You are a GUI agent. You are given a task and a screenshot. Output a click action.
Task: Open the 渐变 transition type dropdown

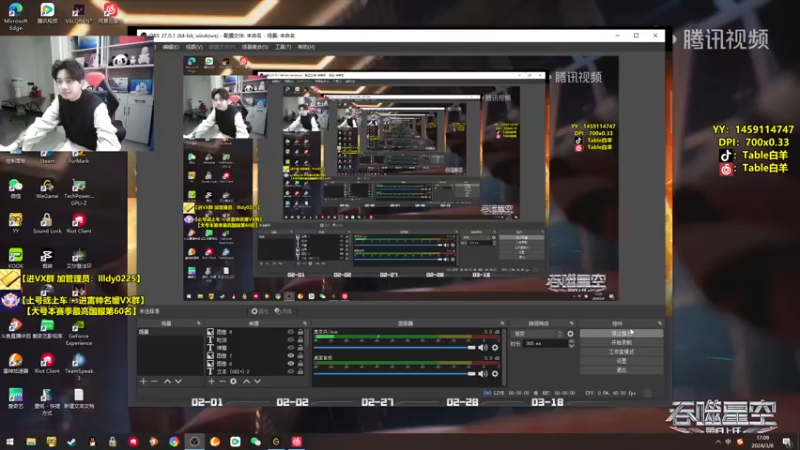pos(537,334)
